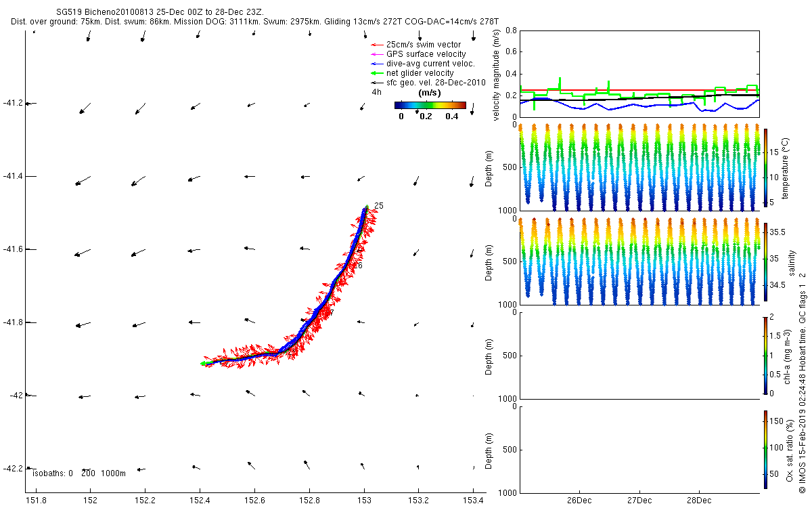Click the '-41.4' latitude tick label
812x508 pixels.
[13, 176]
